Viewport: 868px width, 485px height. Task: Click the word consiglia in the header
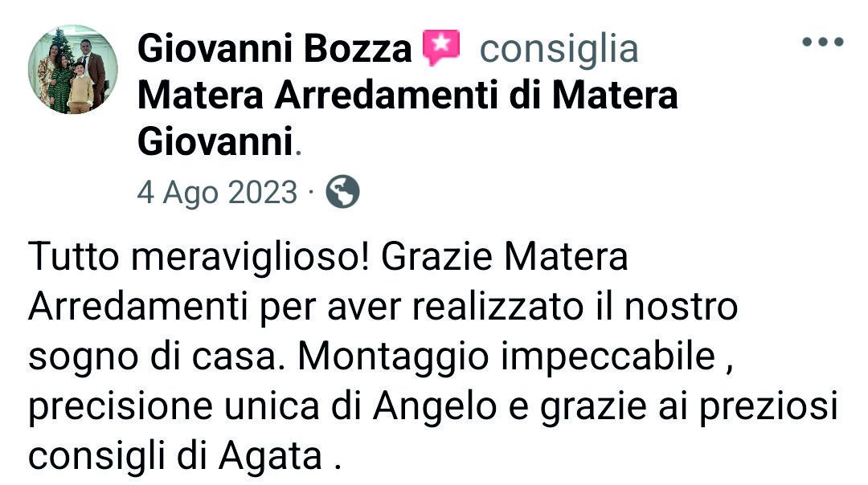[559, 49]
